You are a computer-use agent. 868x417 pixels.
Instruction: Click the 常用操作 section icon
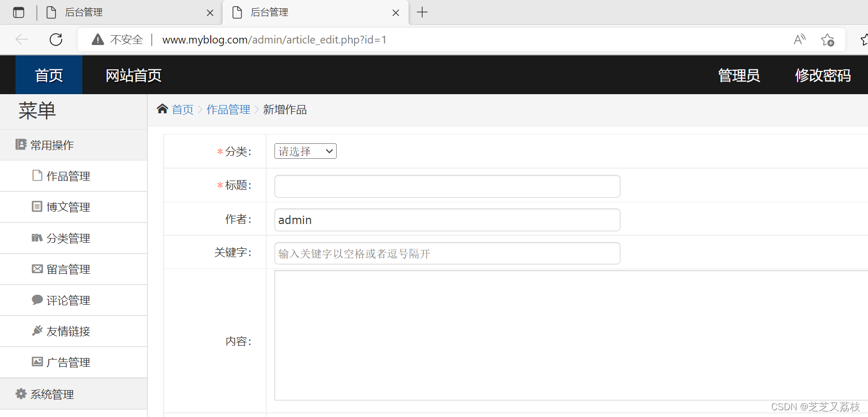point(21,144)
